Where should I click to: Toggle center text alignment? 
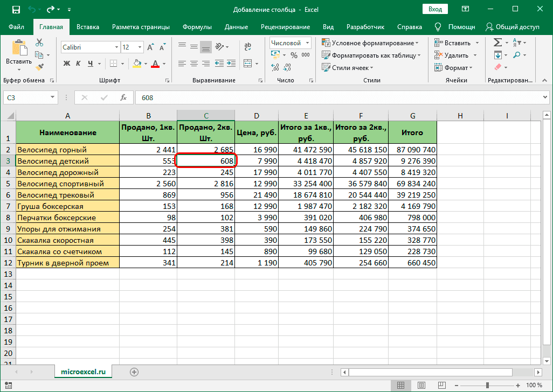pyautogui.click(x=193, y=63)
